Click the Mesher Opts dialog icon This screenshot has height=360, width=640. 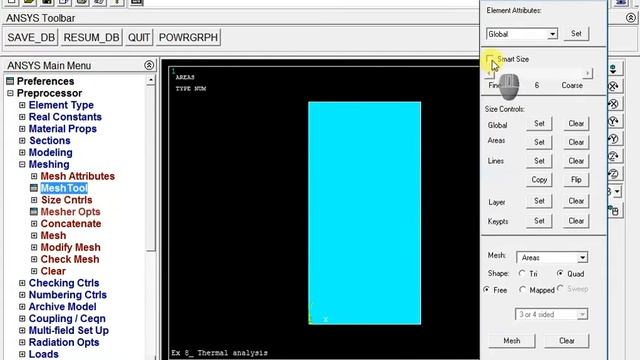tap(34, 212)
